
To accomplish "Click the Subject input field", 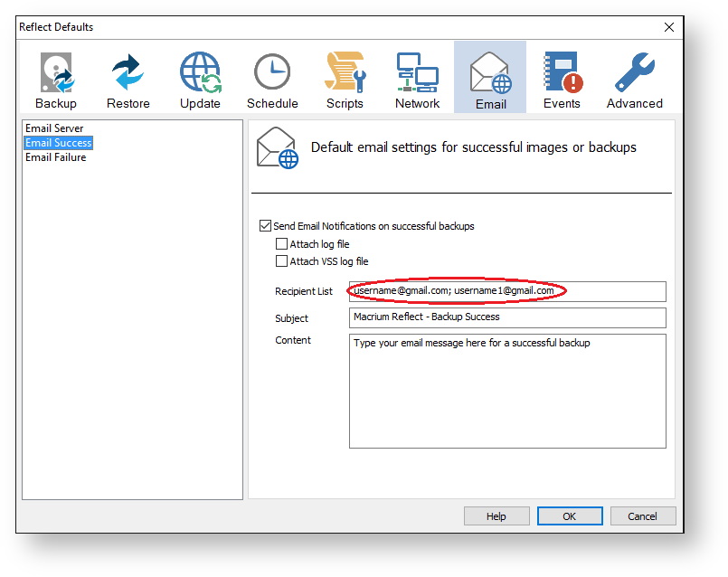I will point(507,317).
